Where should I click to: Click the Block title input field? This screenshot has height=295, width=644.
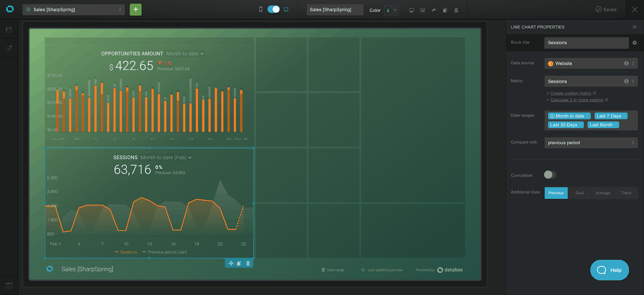click(x=586, y=43)
